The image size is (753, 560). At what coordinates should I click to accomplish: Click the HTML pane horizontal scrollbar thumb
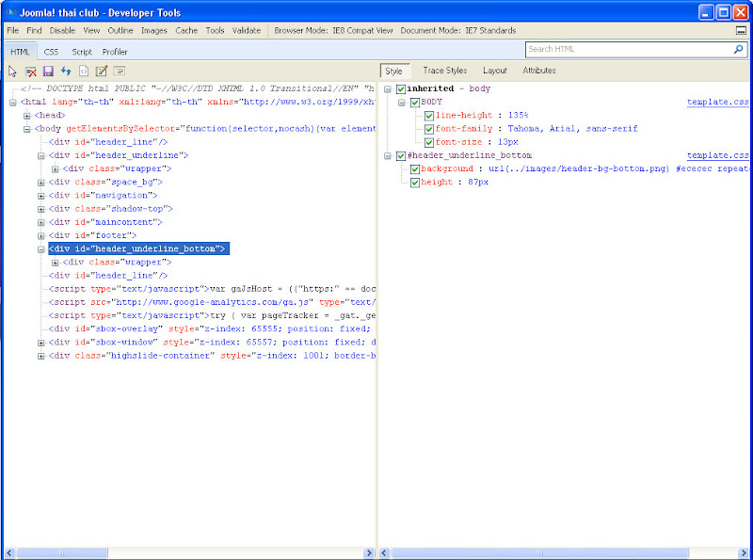(x=62, y=553)
